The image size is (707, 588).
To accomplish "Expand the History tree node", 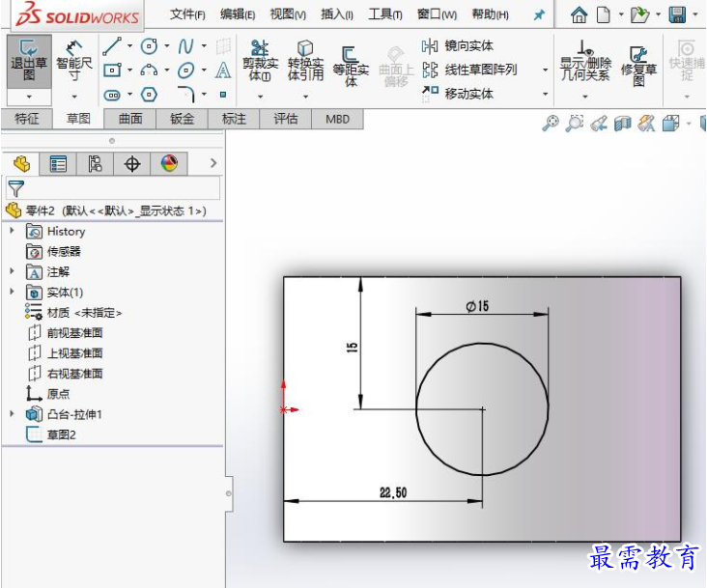I will [x=13, y=231].
